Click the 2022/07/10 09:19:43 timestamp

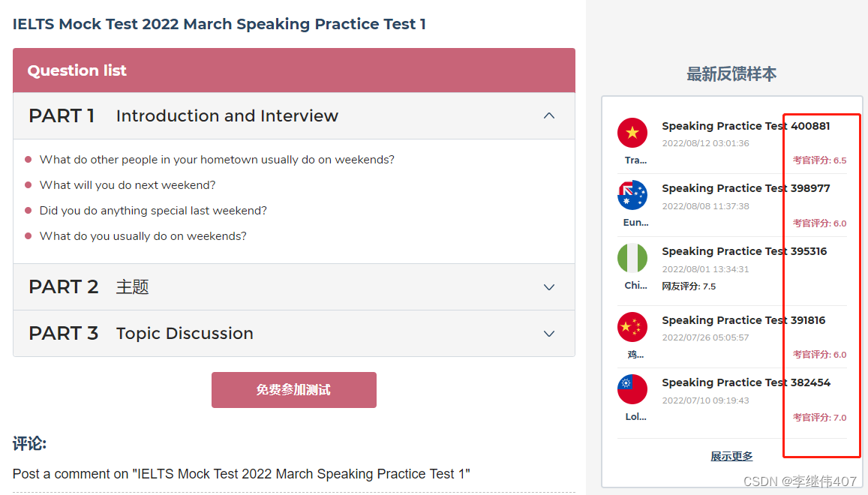point(705,400)
